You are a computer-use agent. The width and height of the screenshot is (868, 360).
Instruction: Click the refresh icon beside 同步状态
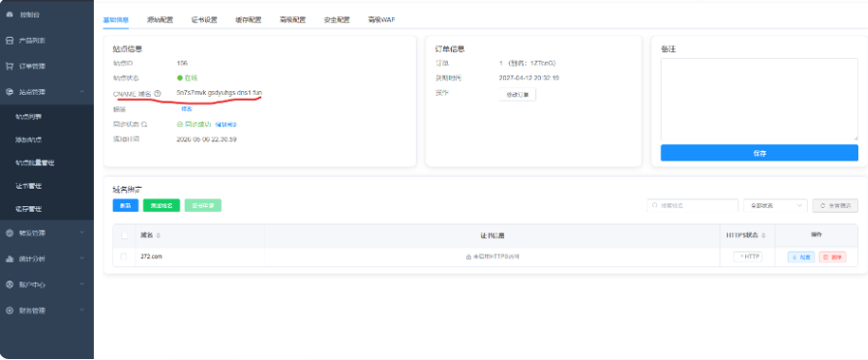point(144,124)
